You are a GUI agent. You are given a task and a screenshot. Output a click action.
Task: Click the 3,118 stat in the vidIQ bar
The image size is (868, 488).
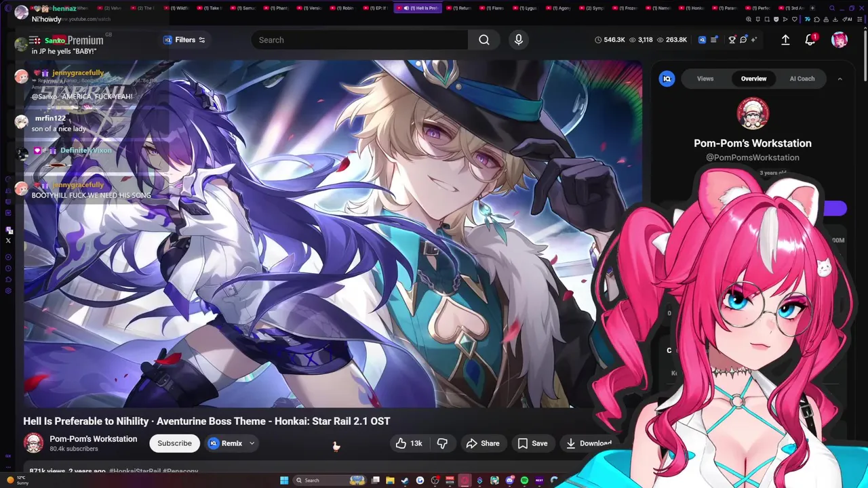pos(641,40)
